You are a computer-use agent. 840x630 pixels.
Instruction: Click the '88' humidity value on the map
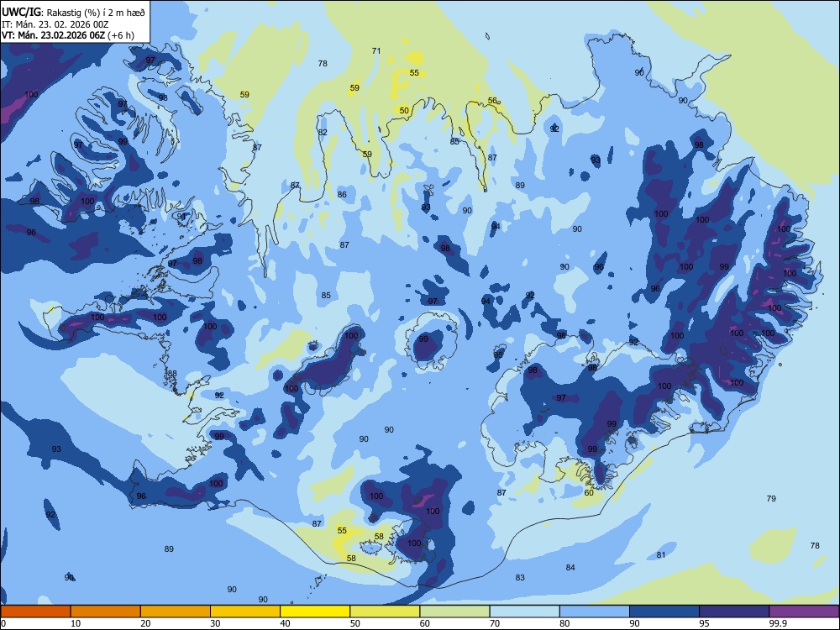[x=172, y=374]
